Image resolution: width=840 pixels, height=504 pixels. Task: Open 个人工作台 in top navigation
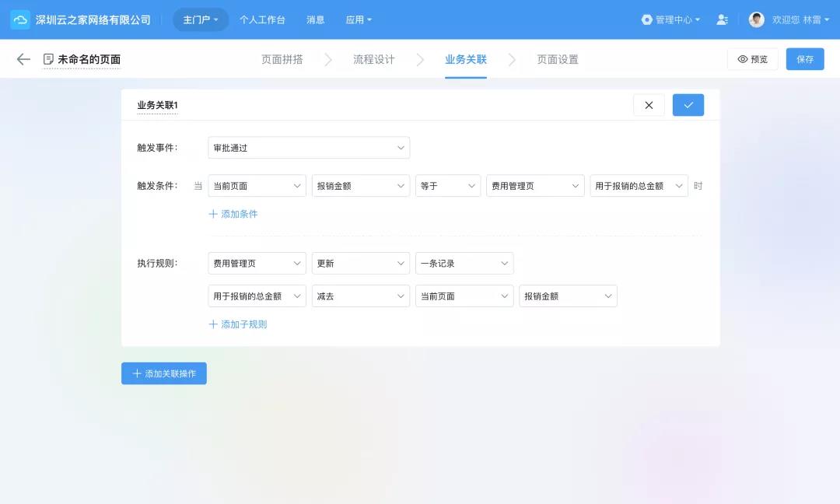(x=262, y=19)
